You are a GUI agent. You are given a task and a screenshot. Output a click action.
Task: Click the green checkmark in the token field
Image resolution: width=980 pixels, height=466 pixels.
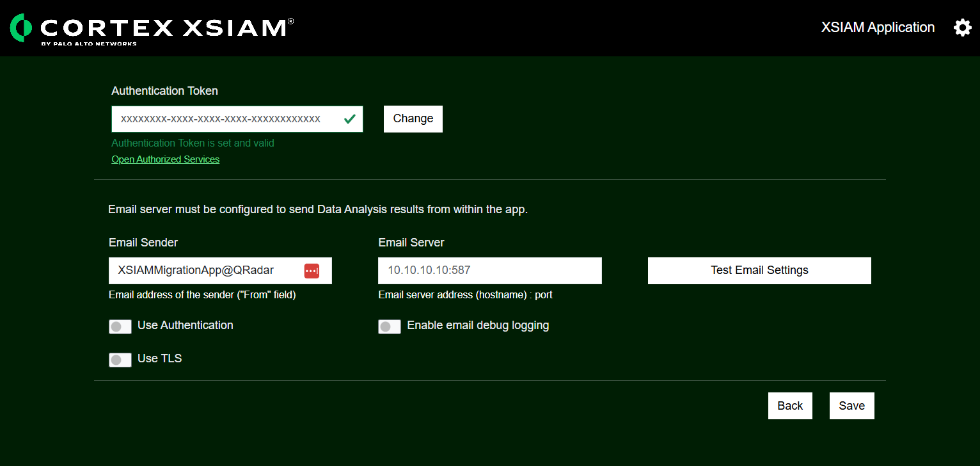click(350, 119)
